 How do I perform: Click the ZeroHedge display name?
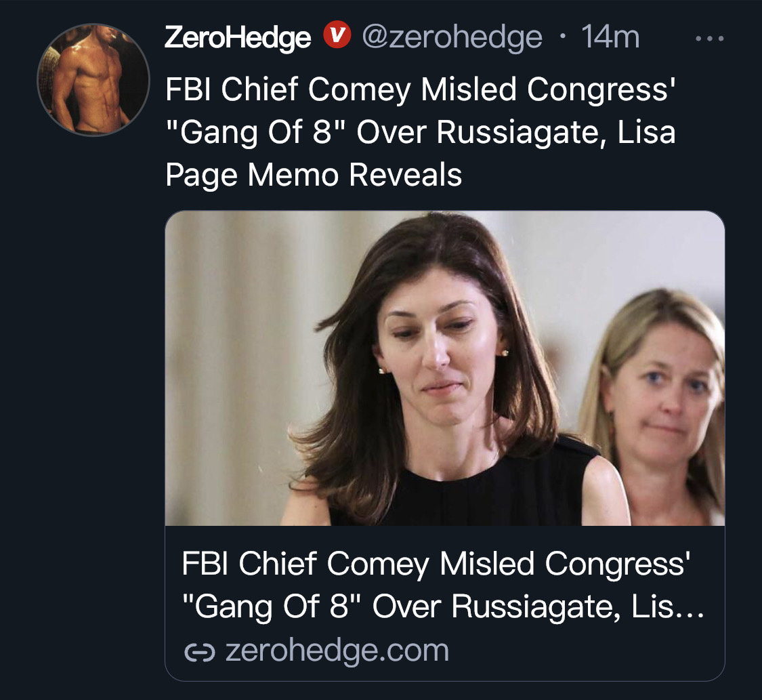point(238,37)
